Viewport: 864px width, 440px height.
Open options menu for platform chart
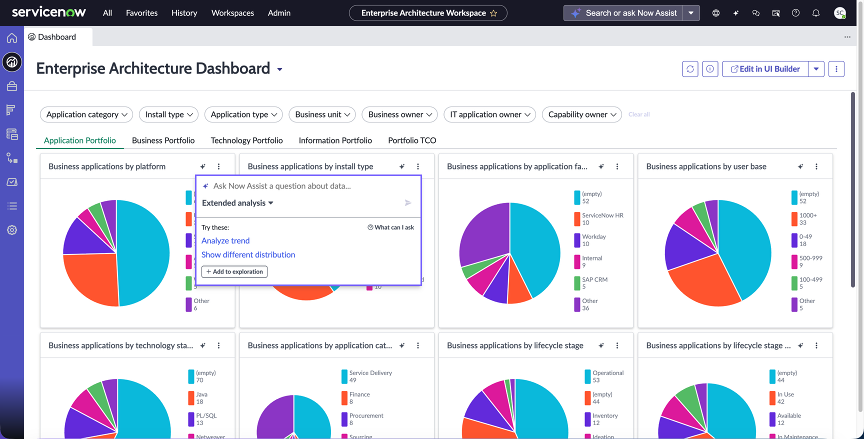click(219, 166)
